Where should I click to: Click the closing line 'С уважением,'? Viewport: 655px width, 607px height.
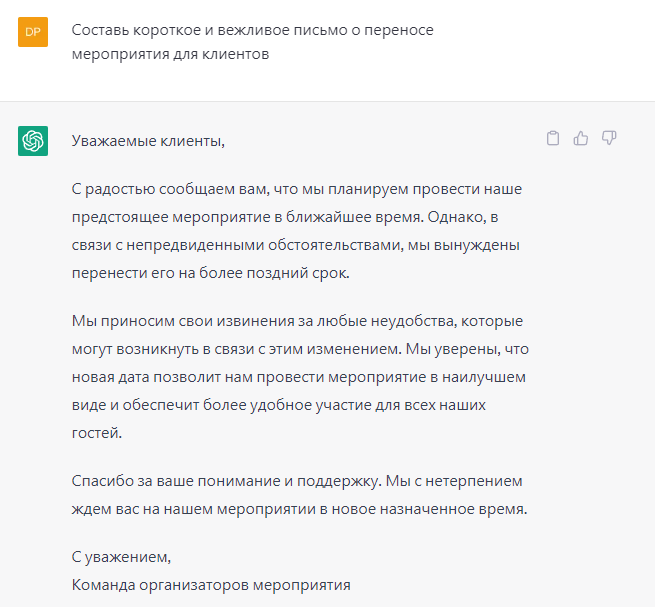[121, 557]
